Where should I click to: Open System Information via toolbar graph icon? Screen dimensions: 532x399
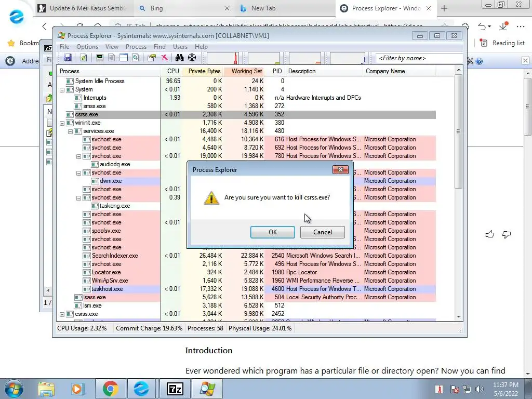tap(99, 58)
